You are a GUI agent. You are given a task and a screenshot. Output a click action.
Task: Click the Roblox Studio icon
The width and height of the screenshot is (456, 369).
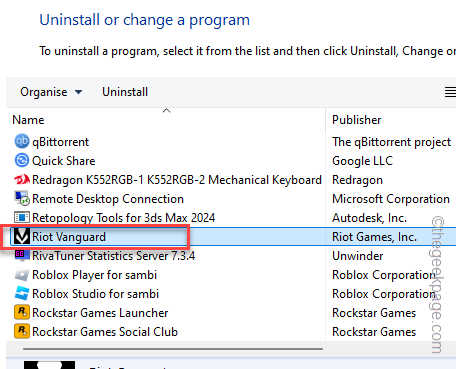22,294
